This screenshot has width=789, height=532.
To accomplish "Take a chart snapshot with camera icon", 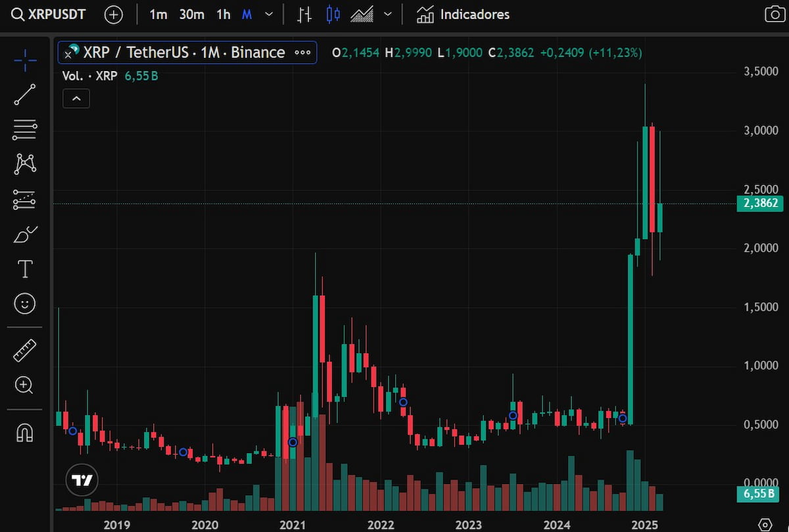I will (775, 14).
